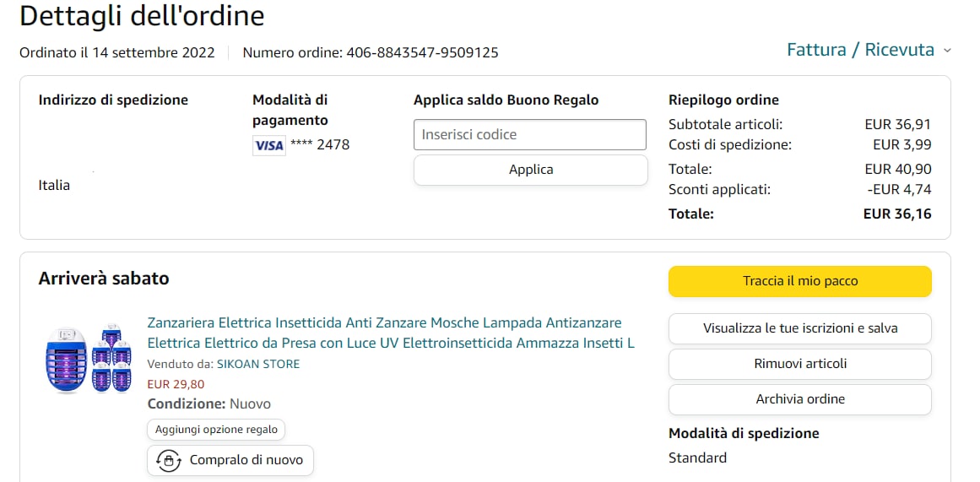Open the Zanzariera Elettrica product title link
This screenshot has width=980, height=482.
[x=390, y=333]
